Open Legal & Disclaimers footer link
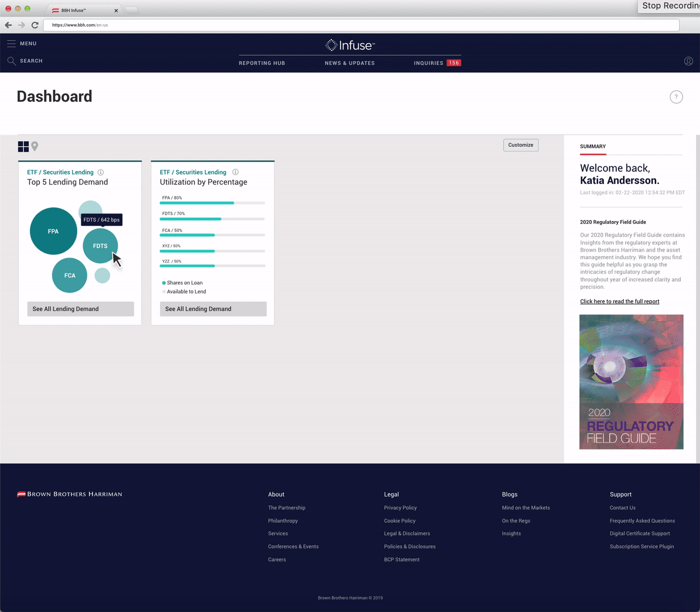Screen dimensions: 700x612 (407, 533)
